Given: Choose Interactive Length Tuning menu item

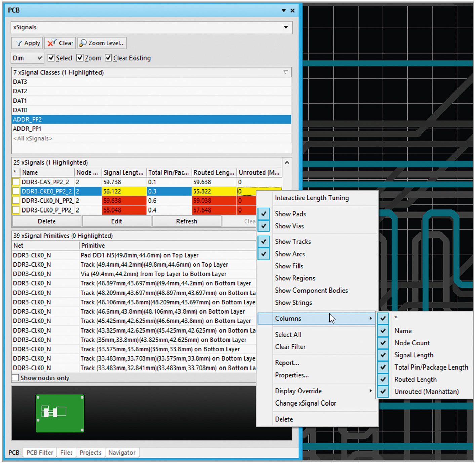Looking at the screenshot, I should pos(318,198).
